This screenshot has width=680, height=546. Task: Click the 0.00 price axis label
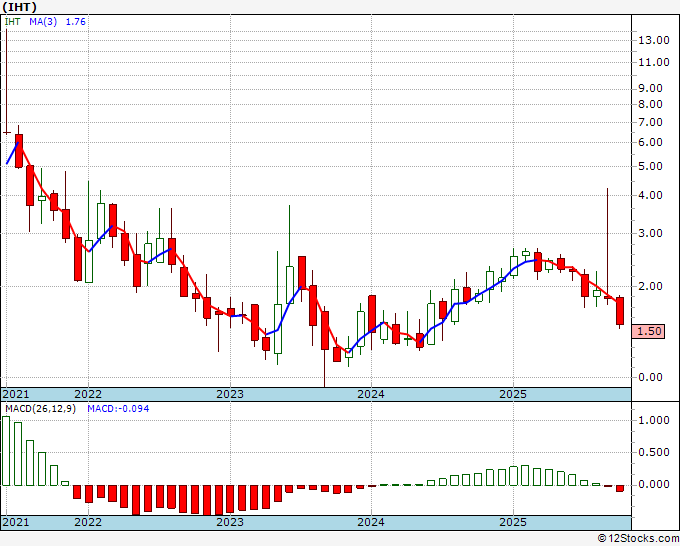651,378
